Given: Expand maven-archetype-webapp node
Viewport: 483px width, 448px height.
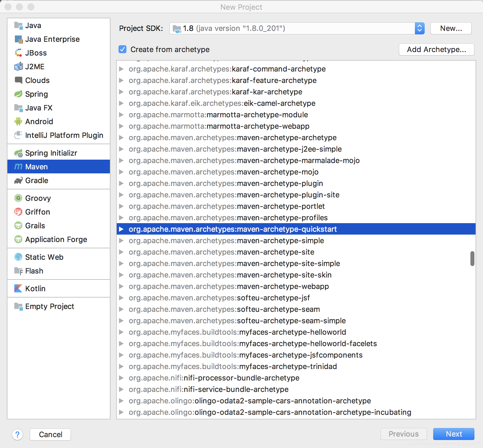Looking at the screenshot, I should tap(121, 286).
